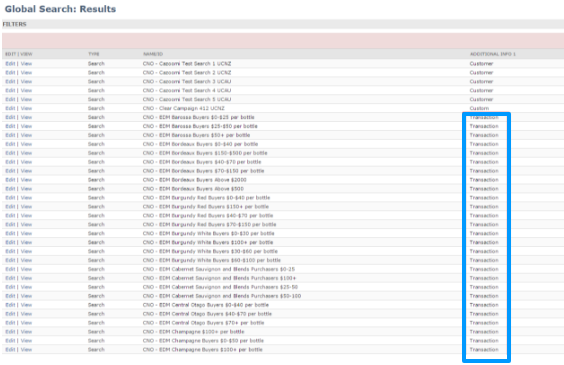The height and width of the screenshot is (365, 564).
Task: View EDM Bordeaux Buyers Above $2000
Action: [26, 180]
